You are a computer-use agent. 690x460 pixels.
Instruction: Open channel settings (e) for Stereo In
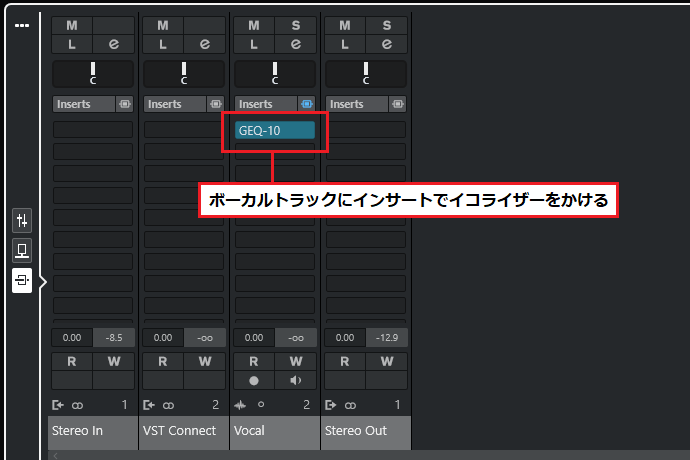pos(114,44)
